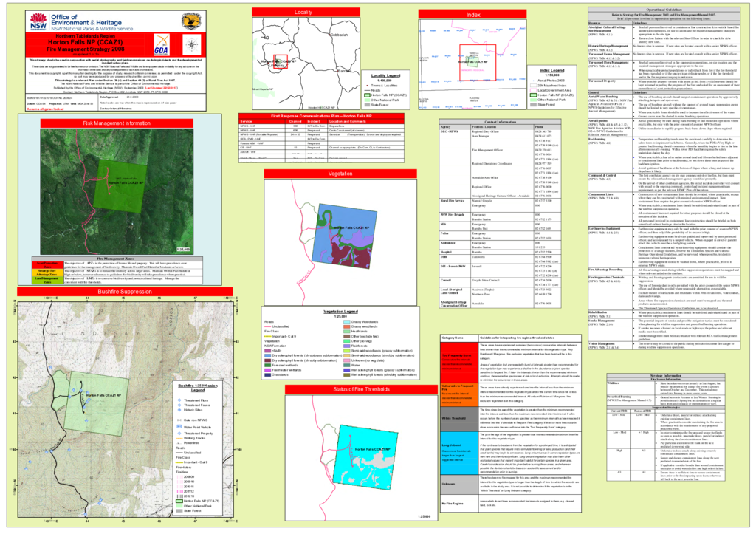Pick the Water swatch in Vegetation Legend
This screenshot has width=756, height=534.
(x=347, y=365)
